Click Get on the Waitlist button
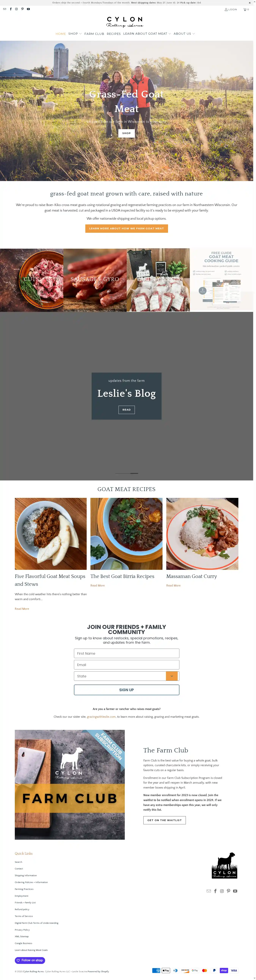The height and width of the screenshot is (980, 256). [165, 820]
